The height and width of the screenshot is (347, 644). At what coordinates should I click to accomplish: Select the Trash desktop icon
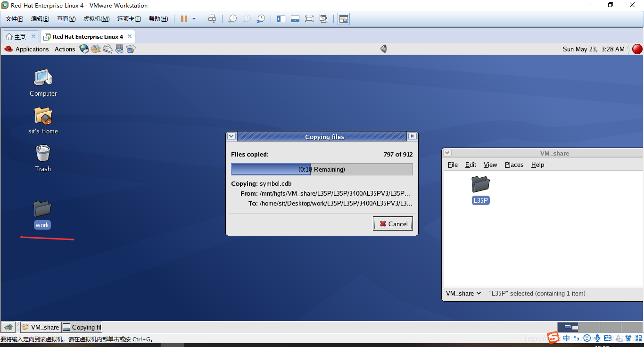click(x=43, y=158)
